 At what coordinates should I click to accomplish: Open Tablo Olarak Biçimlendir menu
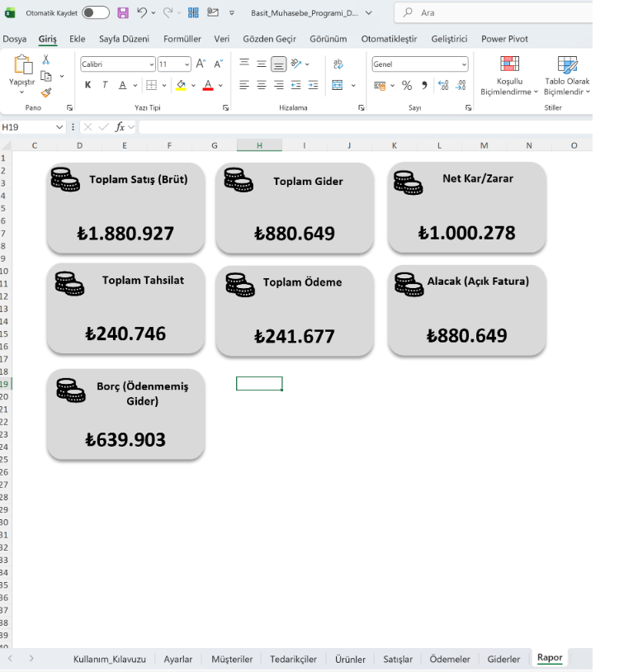click(x=567, y=75)
